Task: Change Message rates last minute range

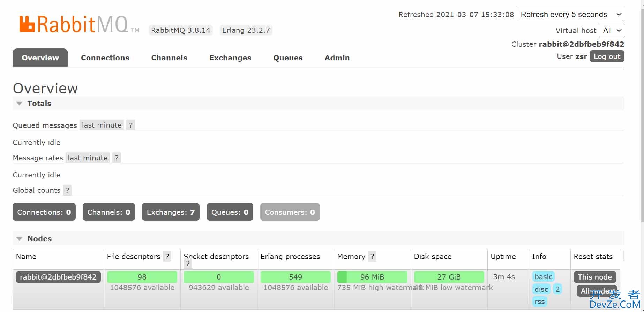Action: 88,158
